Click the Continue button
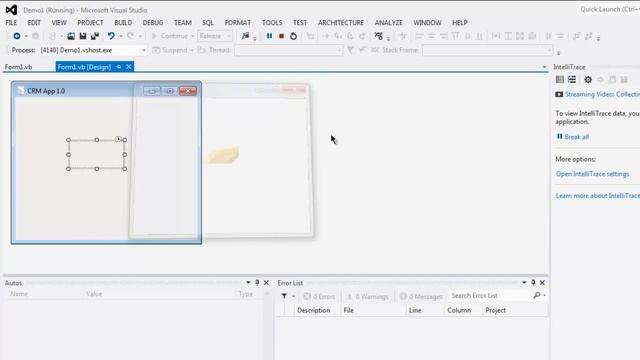This screenshot has width=640, height=360. pos(169,36)
